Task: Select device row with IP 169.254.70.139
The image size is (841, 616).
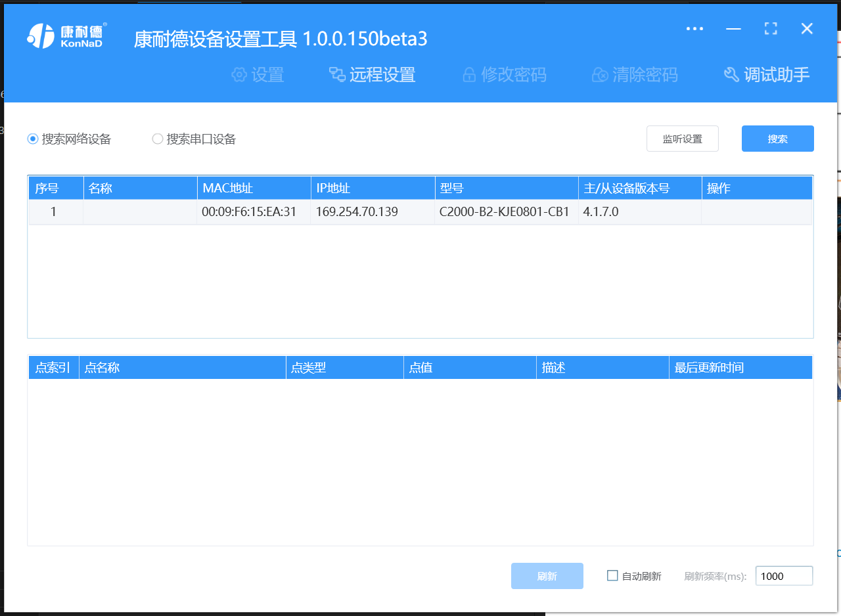Action: point(356,212)
